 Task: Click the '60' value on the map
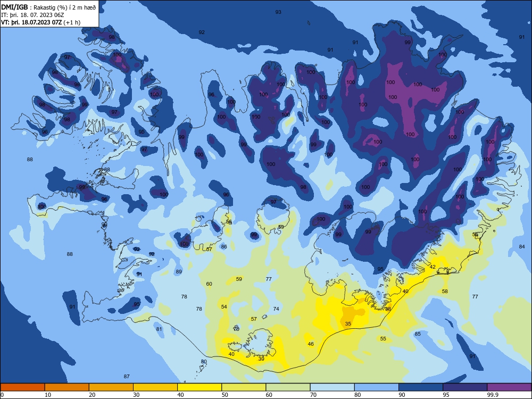[x=209, y=284]
